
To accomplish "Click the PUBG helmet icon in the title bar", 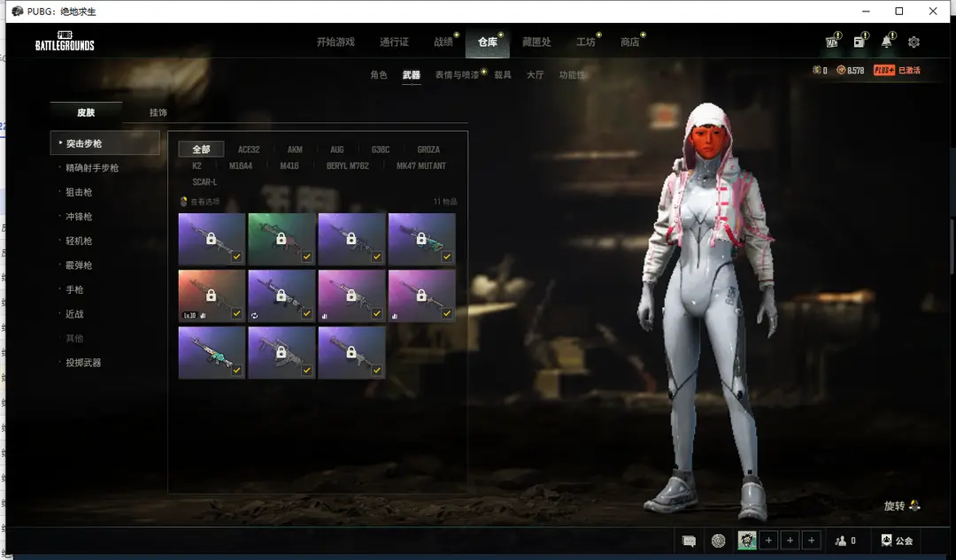I will pyautogui.click(x=17, y=11).
